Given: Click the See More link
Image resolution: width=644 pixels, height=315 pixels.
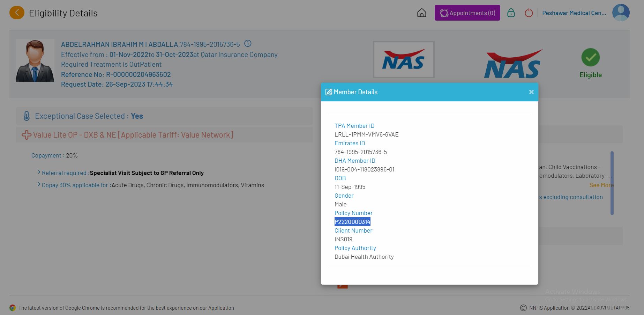Looking at the screenshot, I should [601, 185].
